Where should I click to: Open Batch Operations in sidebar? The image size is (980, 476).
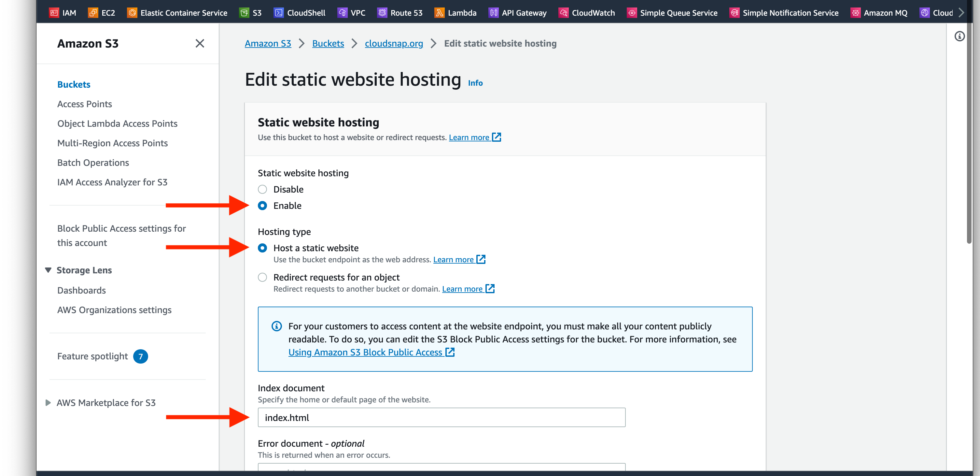[x=93, y=163]
